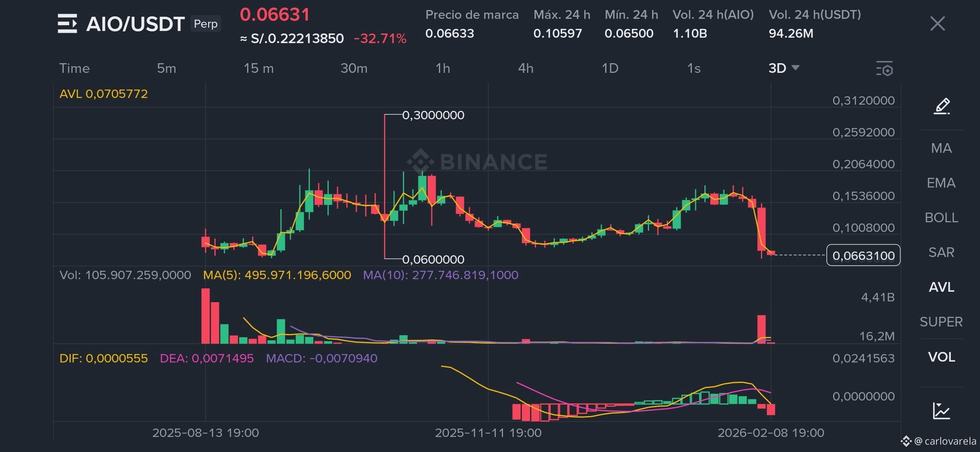Screen dimensions: 980x452
Task: Tap the AIO/USDT pair name
Action: point(135,24)
